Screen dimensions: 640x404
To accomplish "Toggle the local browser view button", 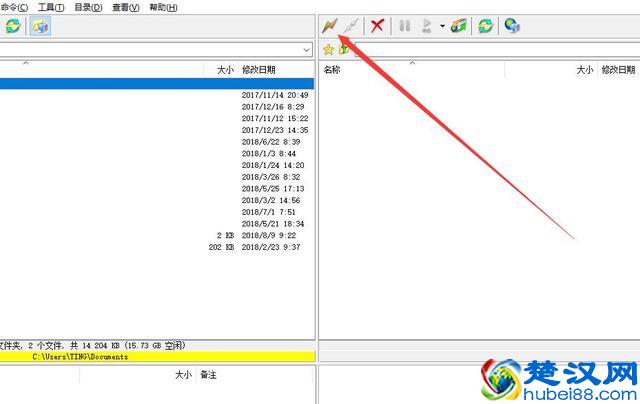I will [41, 26].
